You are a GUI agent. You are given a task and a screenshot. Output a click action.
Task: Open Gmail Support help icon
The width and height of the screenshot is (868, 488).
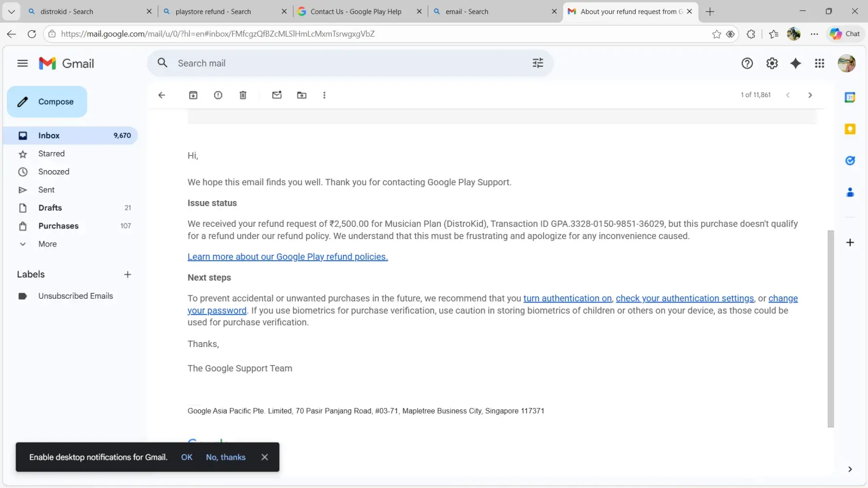(747, 63)
